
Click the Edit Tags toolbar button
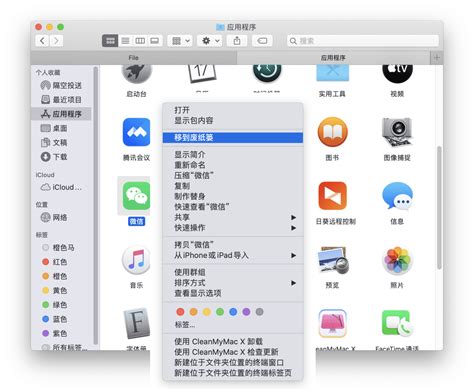pyautogui.click(x=262, y=41)
